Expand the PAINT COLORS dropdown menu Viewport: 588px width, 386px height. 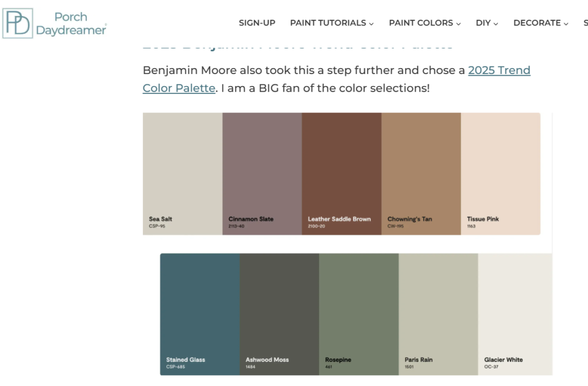tap(424, 23)
